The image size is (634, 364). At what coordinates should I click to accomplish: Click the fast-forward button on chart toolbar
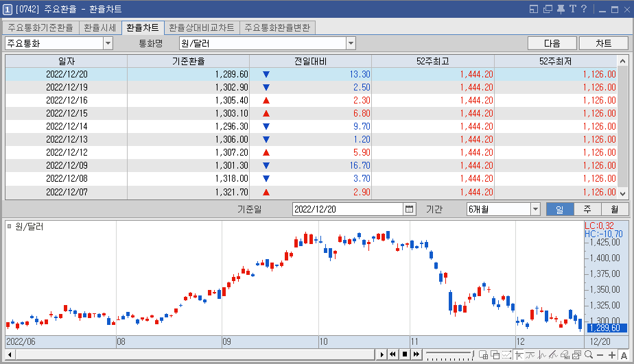[x=416, y=354]
